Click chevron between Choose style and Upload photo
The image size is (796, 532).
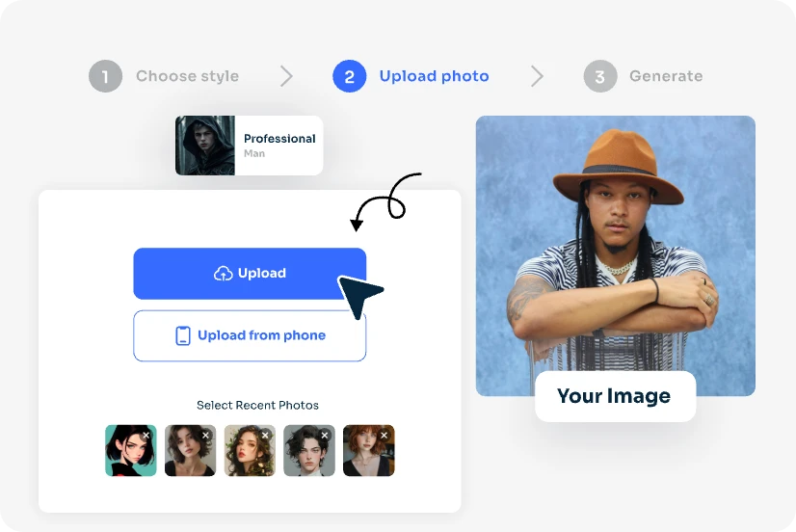(x=286, y=76)
